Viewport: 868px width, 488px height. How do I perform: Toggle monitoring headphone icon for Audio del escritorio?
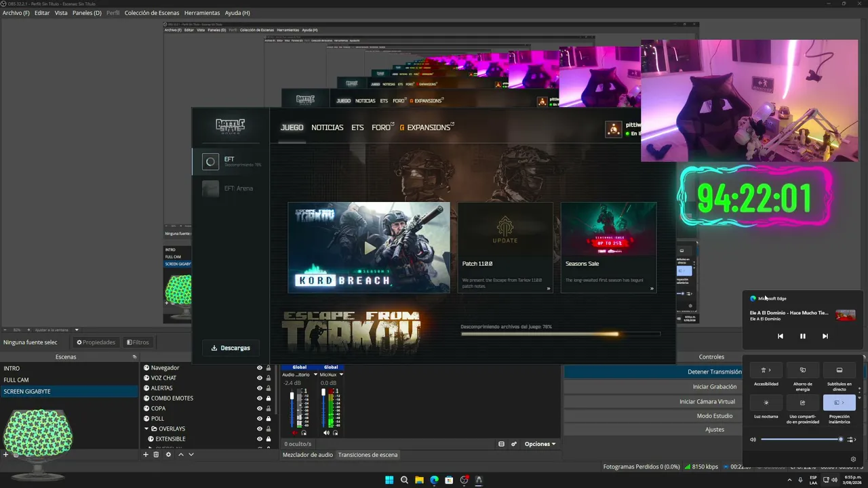coord(303,432)
